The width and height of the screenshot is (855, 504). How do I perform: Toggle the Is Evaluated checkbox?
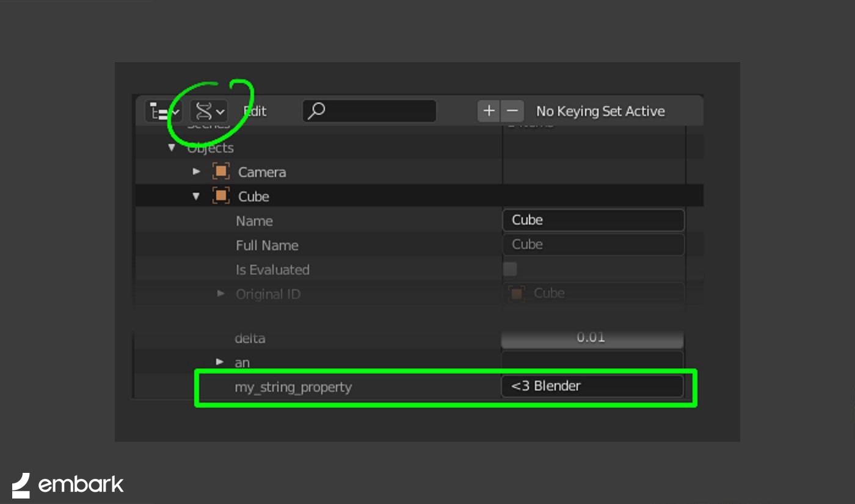[510, 269]
